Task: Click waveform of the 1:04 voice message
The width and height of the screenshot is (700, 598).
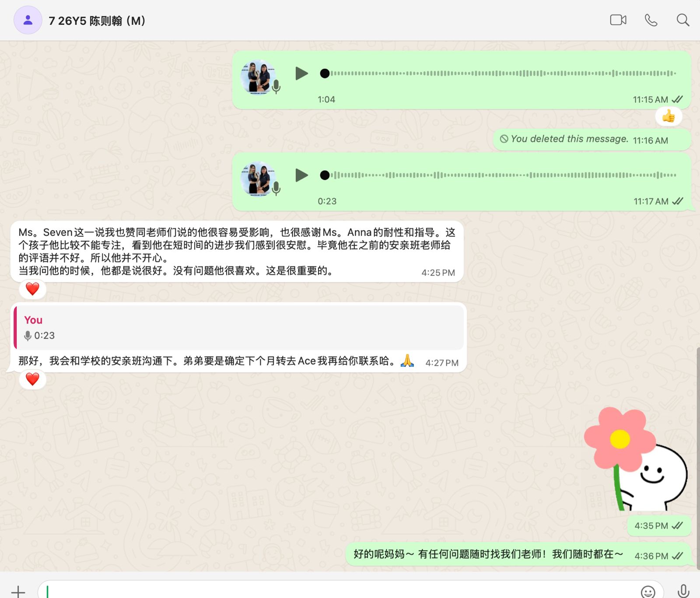Action: (503, 73)
